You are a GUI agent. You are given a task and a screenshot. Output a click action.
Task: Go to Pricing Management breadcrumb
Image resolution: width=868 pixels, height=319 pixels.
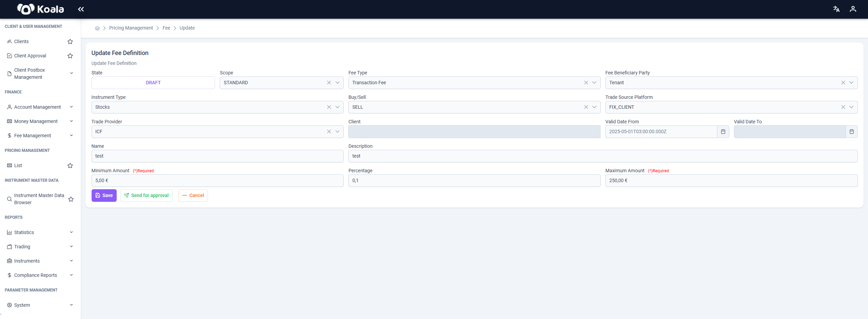(x=131, y=28)
